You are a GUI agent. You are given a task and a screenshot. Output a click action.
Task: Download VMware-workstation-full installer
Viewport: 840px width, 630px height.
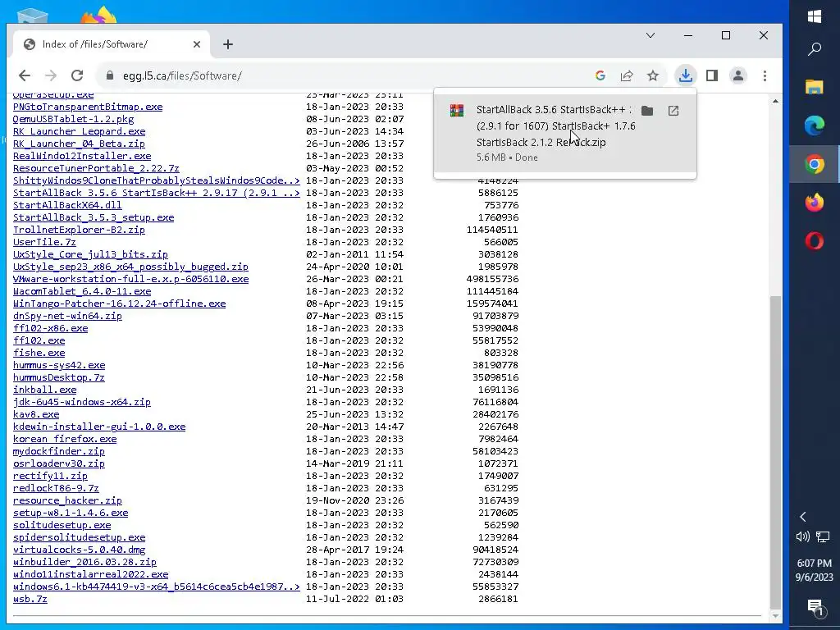[x=130, y=279]
